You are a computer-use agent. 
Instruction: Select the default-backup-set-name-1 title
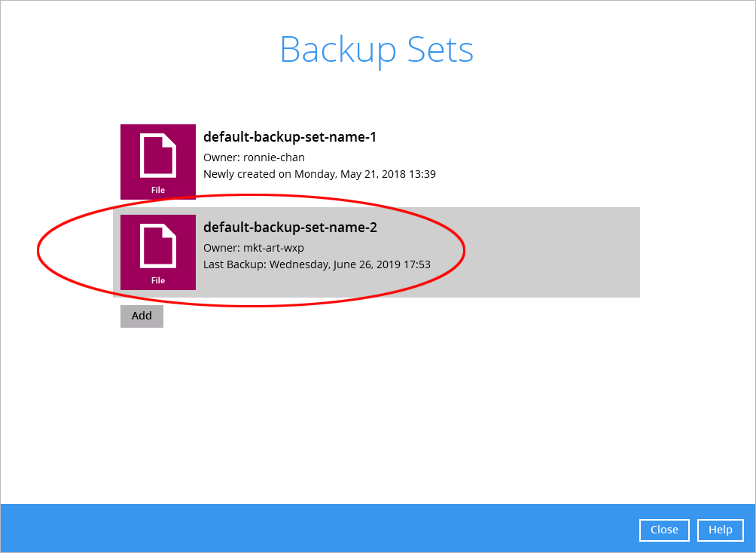(x=290, y=137)
